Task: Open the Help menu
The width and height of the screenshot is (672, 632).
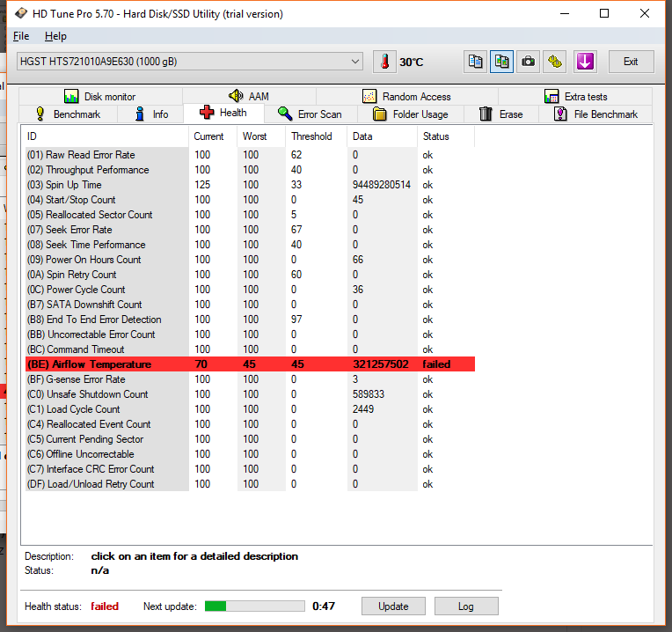Action: click(55, 36)
